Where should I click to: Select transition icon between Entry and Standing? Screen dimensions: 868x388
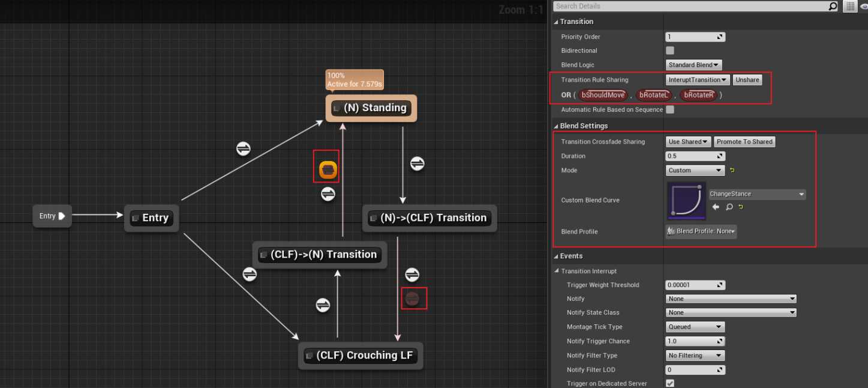click(x=243, y=149)
